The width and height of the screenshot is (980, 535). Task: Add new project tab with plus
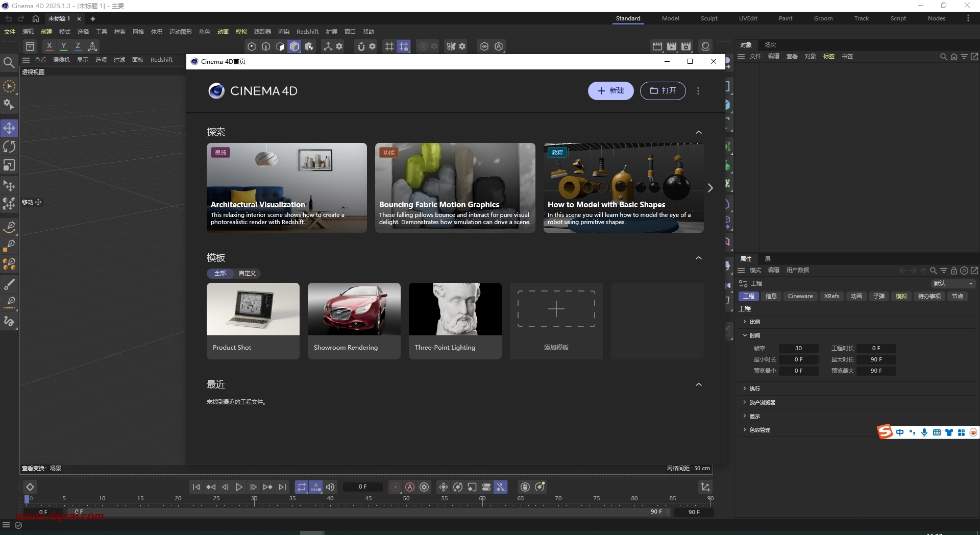93,19
